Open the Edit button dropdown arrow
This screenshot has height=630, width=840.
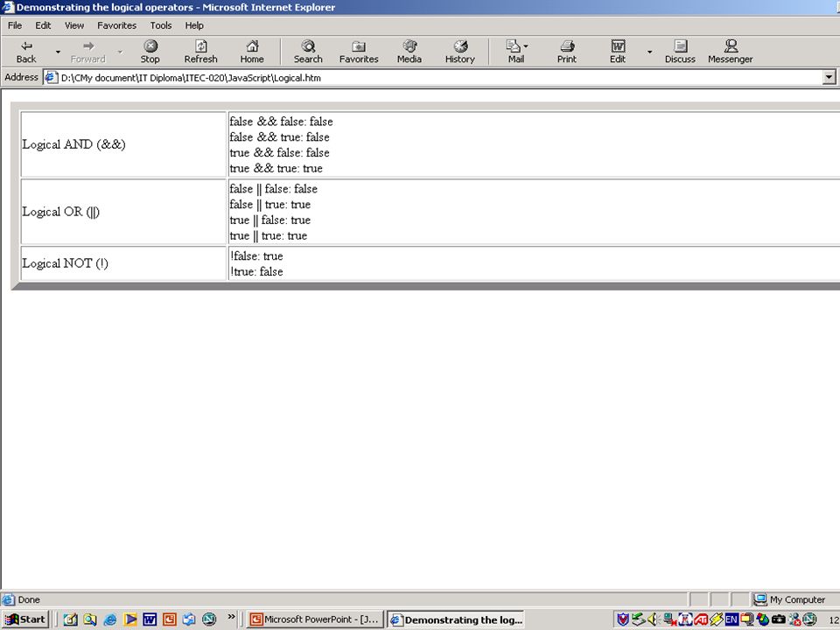tap(650, 52)
